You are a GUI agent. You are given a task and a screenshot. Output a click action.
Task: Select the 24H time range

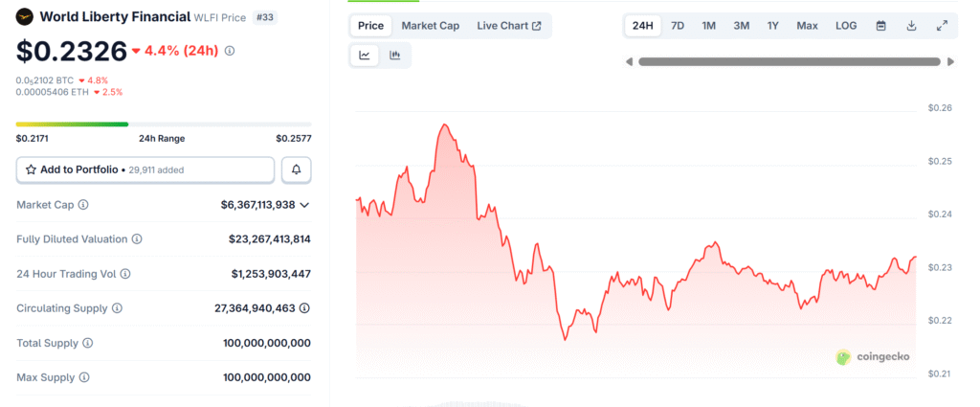click(643, 25)
